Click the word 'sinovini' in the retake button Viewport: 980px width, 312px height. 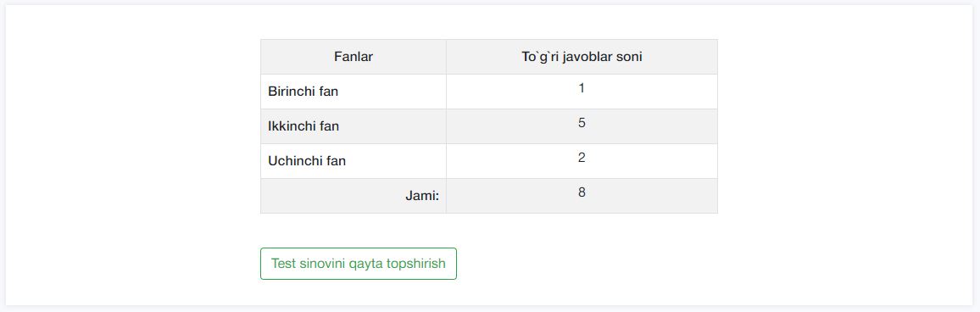coord(322,263)
